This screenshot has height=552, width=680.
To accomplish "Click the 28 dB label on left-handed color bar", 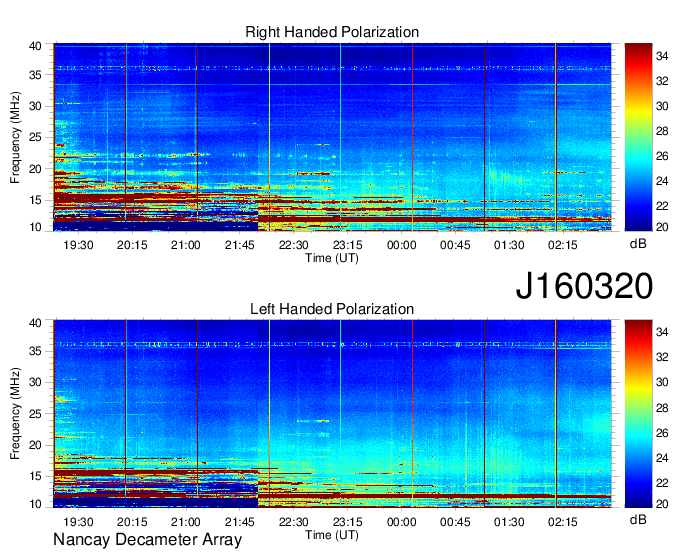I will tap(662, 408).
